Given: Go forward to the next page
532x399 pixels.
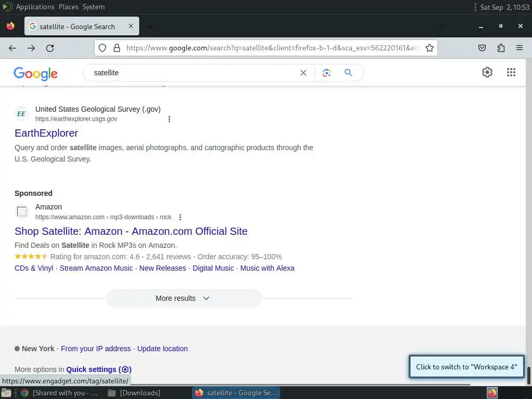Looking at the screenshot, I should [31, 48].
